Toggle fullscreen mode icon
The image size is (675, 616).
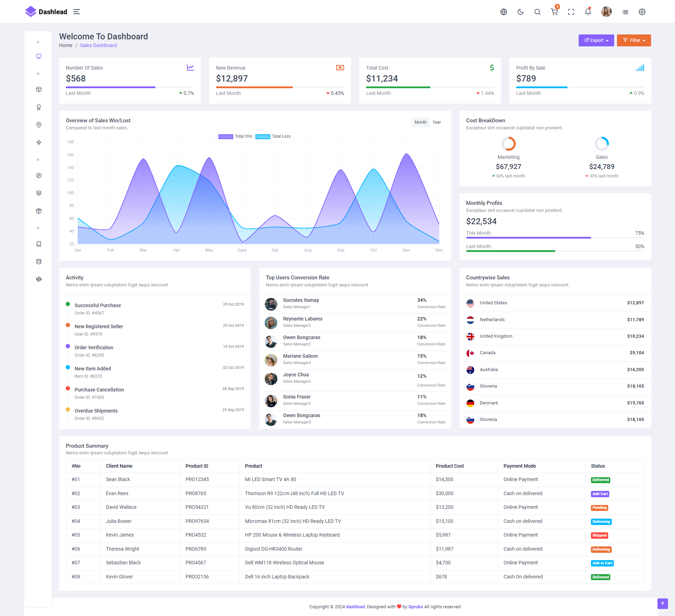pos(571,12)
